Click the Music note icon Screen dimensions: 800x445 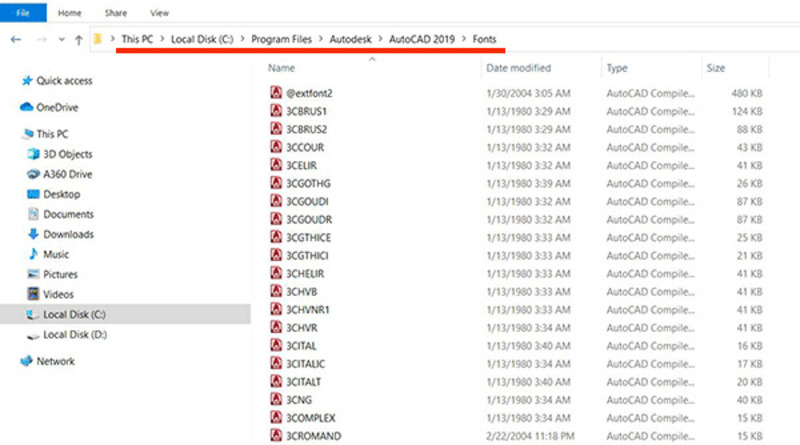33,254
